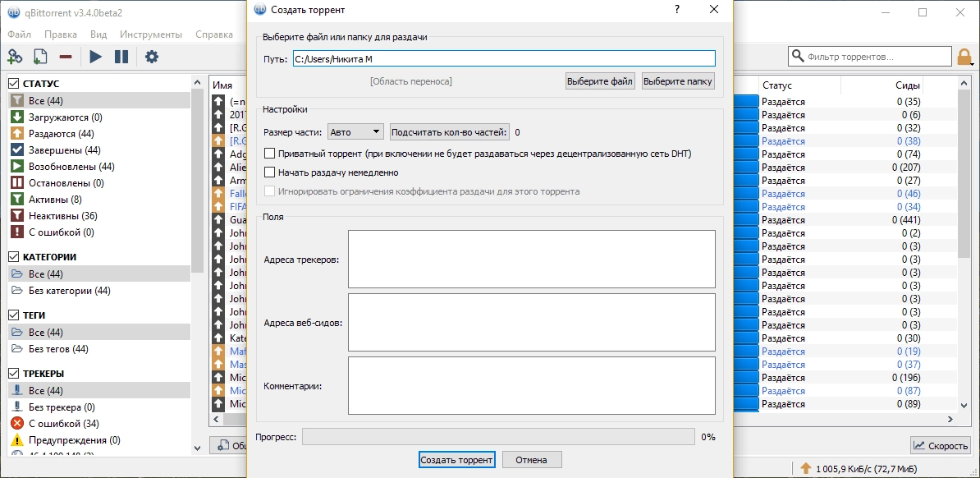
Task: Click the Сиды column header
Action: [x=908, y=85]
